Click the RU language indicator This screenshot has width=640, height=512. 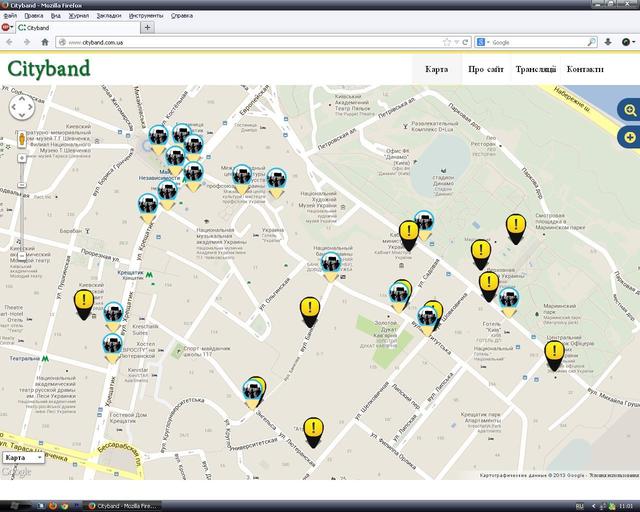pyautogui.click(x=579, y=506)
